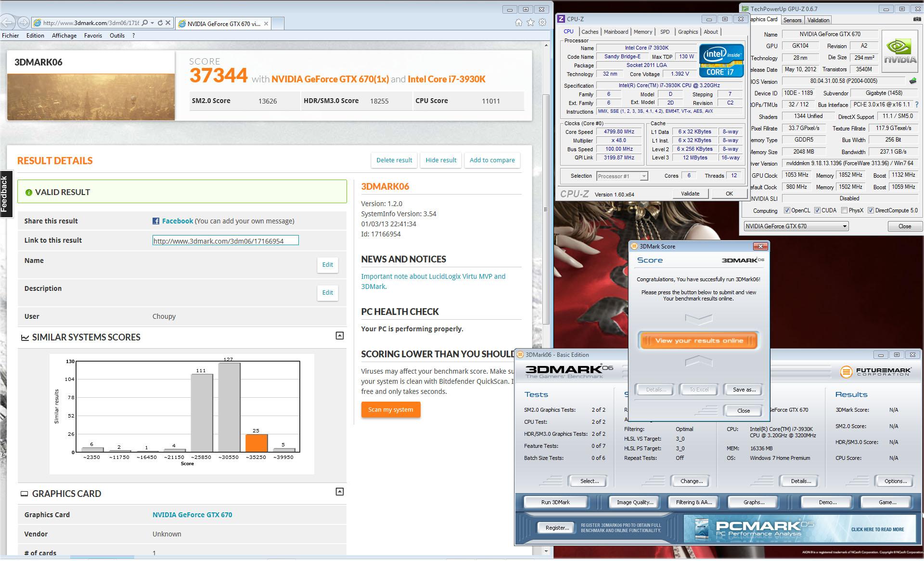The width and height of the screenshot is (924, 561).
Task: Collapse the Graphics Card section
Action: [x=339, y=492]
